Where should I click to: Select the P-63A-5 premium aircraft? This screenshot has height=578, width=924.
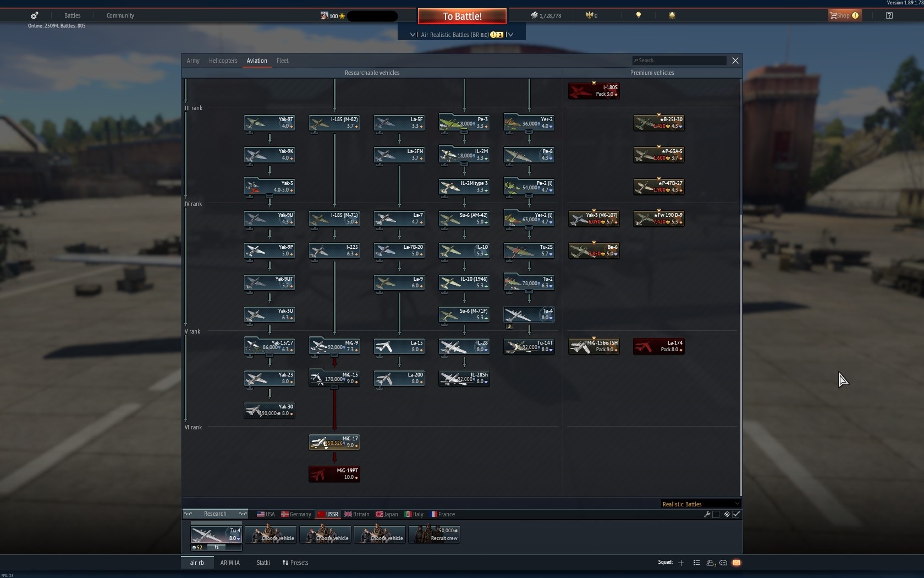[x=659, y=155]
